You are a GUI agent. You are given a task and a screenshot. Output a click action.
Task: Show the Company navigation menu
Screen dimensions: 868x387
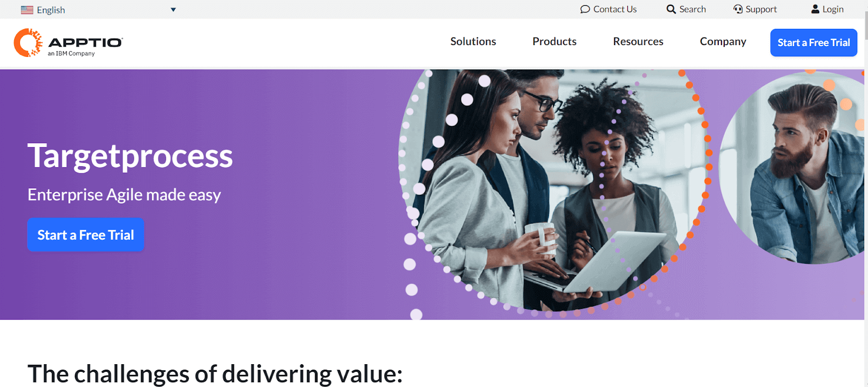(723, 42)
